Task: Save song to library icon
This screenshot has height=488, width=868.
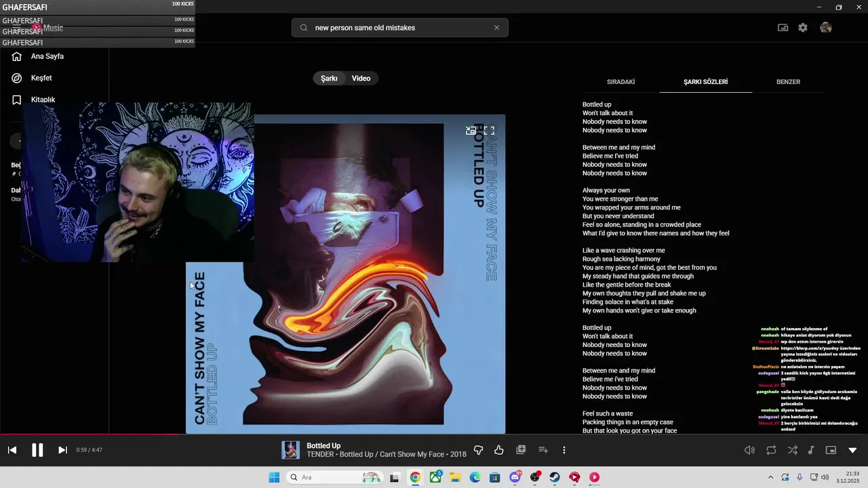Action: [x=521, y=450]
